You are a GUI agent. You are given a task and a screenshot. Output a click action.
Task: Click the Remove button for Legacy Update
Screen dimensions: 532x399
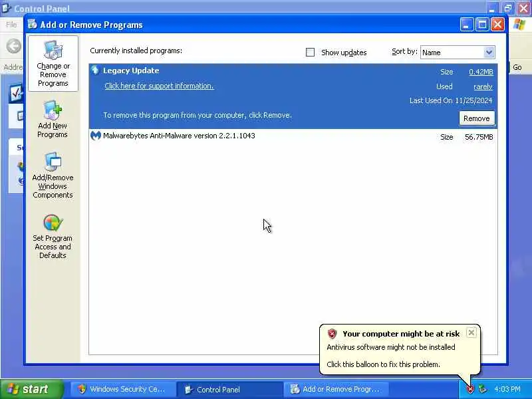pos(477,118)
